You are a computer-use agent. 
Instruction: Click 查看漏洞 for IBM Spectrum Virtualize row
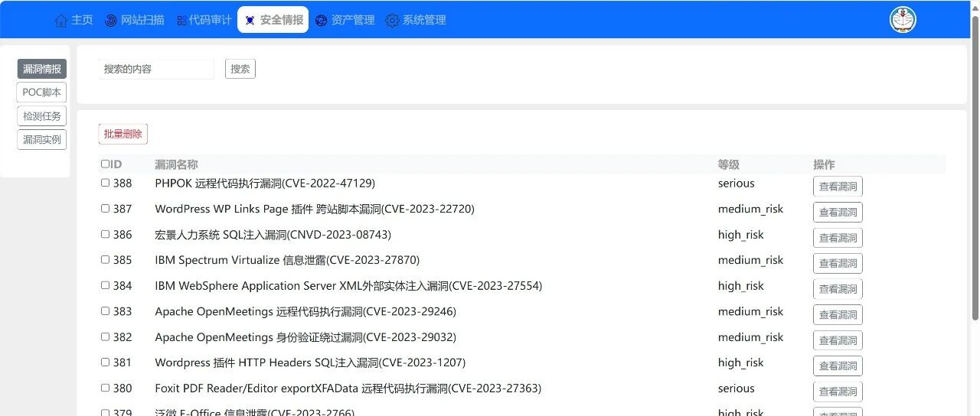coord(838,263)
